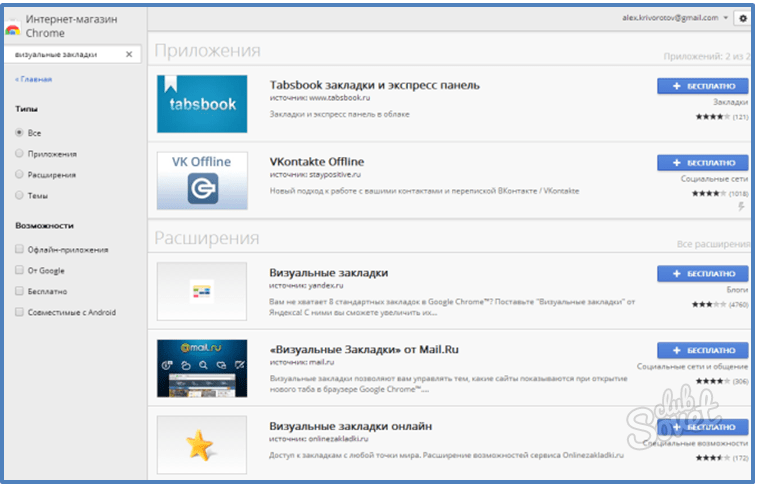Viewport: 757px width, 486px height.
Task: Open the star icon thumbnail of онлайн bookmarks
Action: [202, 445]
